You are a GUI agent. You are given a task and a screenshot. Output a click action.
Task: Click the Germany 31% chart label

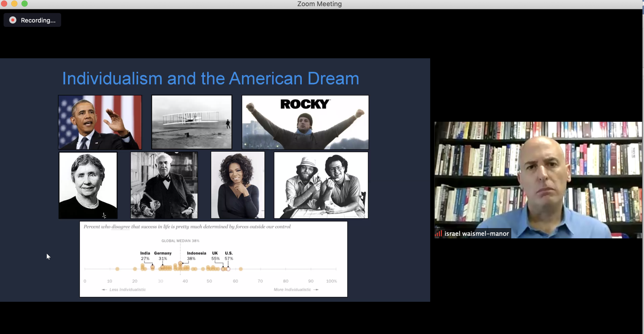(163, 256)
